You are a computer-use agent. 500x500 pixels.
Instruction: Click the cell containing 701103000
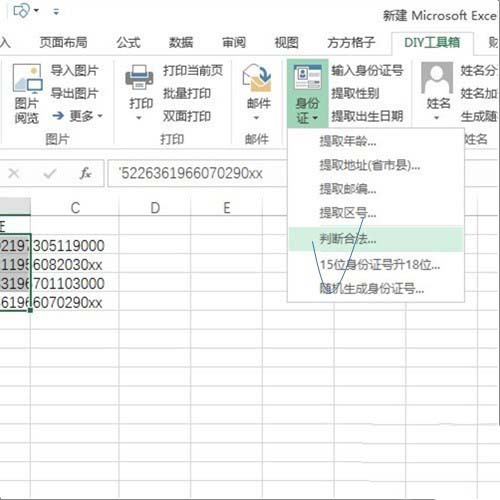click(75, 284)
